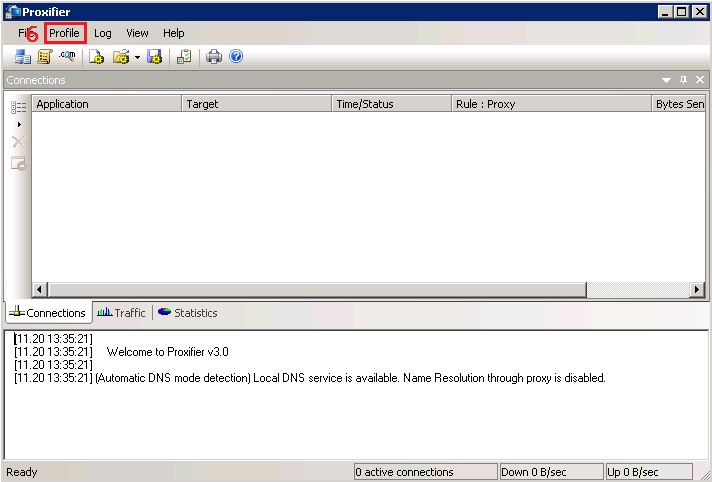Save profile floppy disk icon
The width and height of the screenshot is (712, 482).
(x=154, y=57)
